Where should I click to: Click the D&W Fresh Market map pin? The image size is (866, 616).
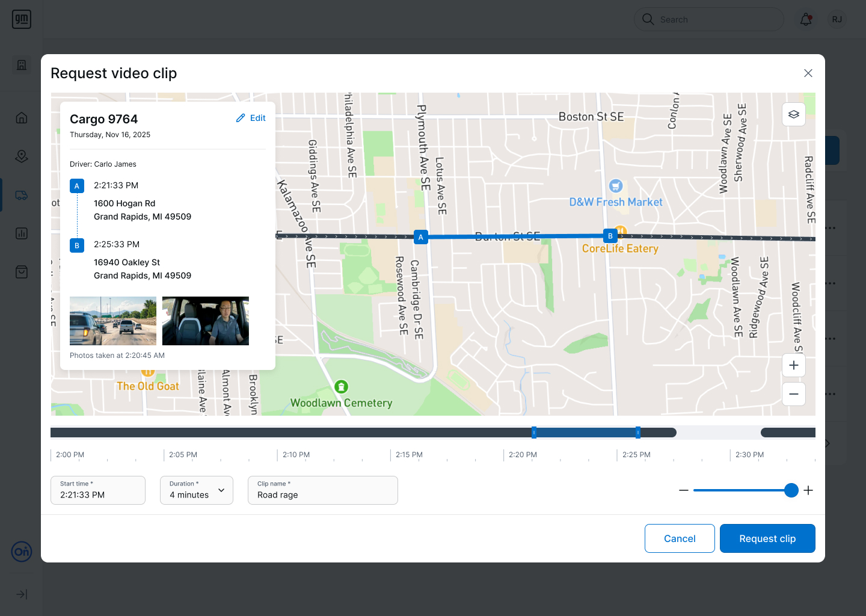click(x=615, y=186)
